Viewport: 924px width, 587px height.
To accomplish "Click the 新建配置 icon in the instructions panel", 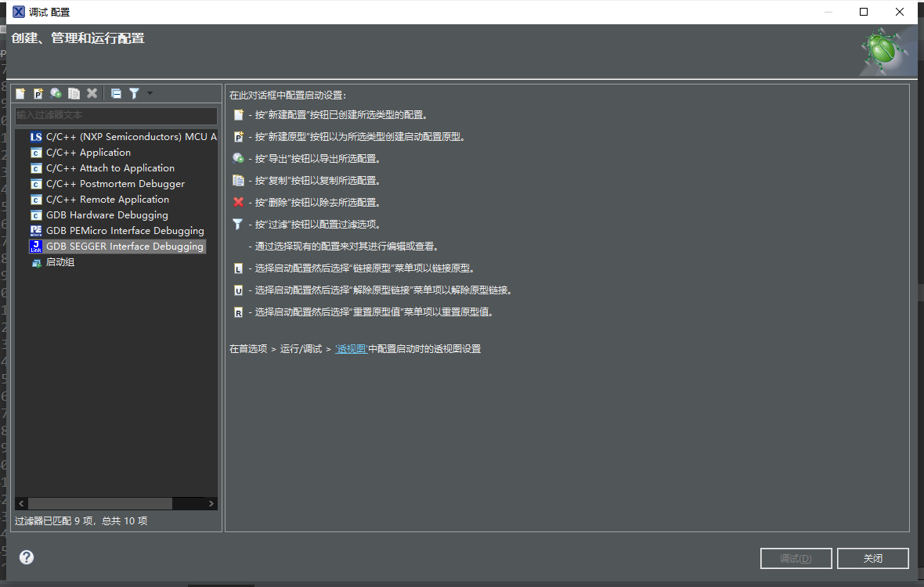I will coord(238,115).
